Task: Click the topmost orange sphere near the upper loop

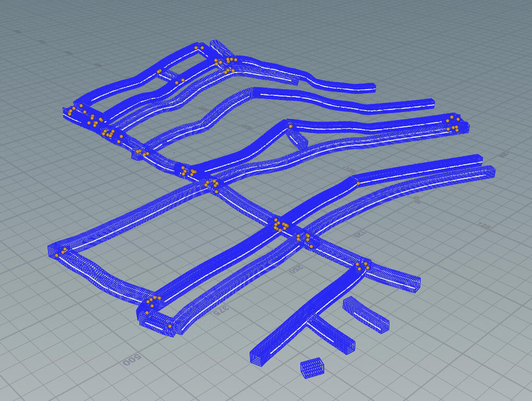Action: pyautogui.click(x=196, y=47)
